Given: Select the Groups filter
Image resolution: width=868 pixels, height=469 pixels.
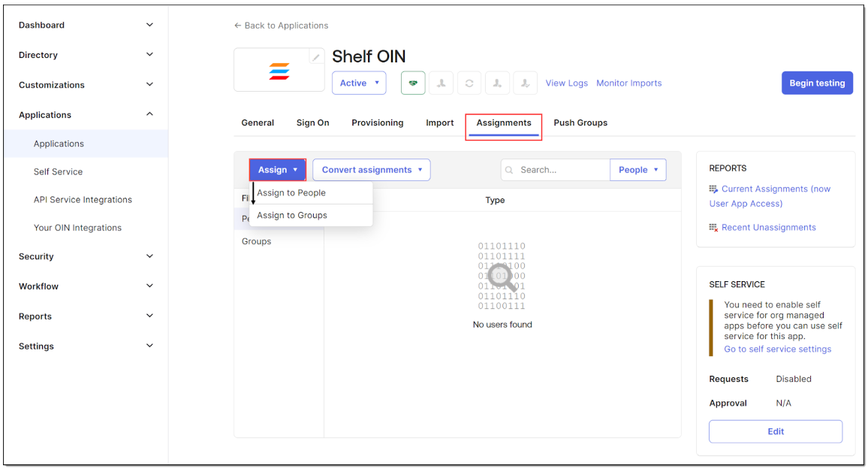Looking at the screenshot, I should (256, 242).
